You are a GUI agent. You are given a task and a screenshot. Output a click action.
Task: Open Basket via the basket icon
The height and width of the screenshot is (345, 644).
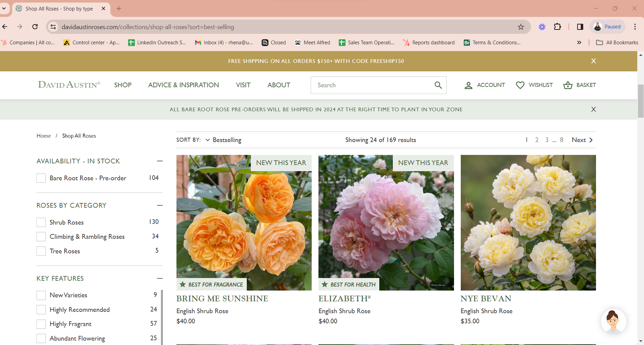click(x=568, y=85)
